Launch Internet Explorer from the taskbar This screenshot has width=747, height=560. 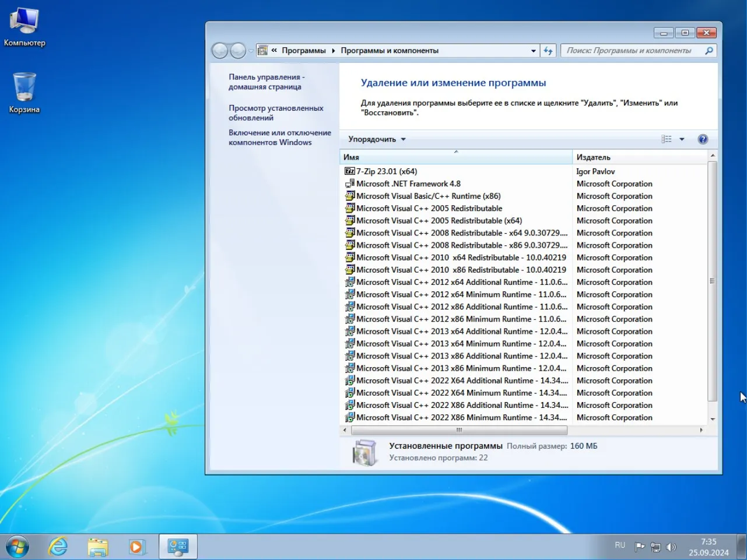click(x=58, y=547)
